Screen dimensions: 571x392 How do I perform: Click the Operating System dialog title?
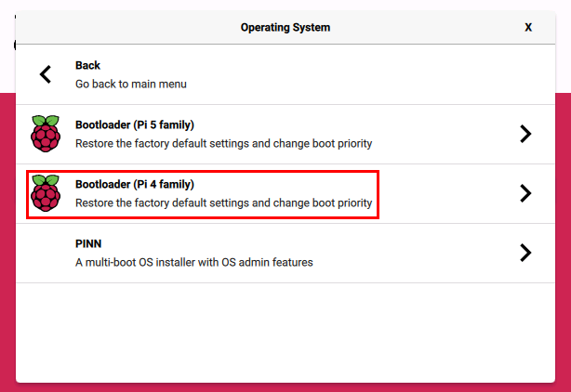[x=285, y=27]
